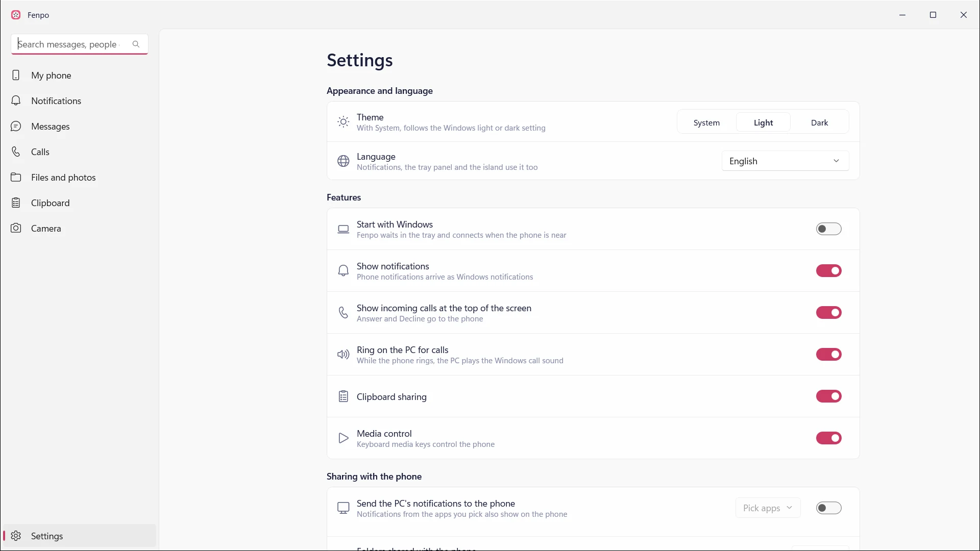Click the clipboard icon beside Clipboard sharing
The width and height of the screenshot is (980, 551).
[x=344, y=396]
